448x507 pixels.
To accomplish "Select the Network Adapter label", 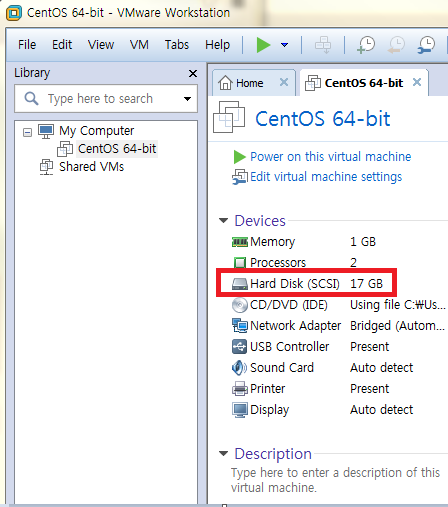I will click(295, 326).
